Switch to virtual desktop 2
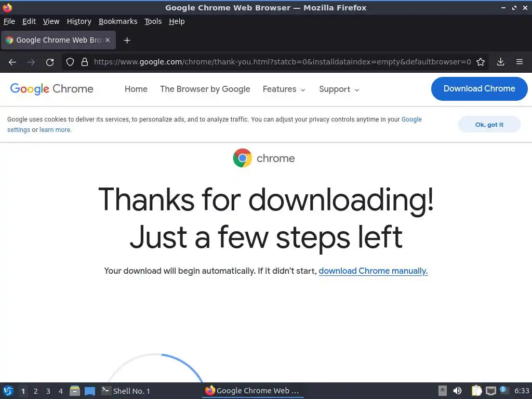The width and height of the screenshot is (532, 399). (36, 391)
